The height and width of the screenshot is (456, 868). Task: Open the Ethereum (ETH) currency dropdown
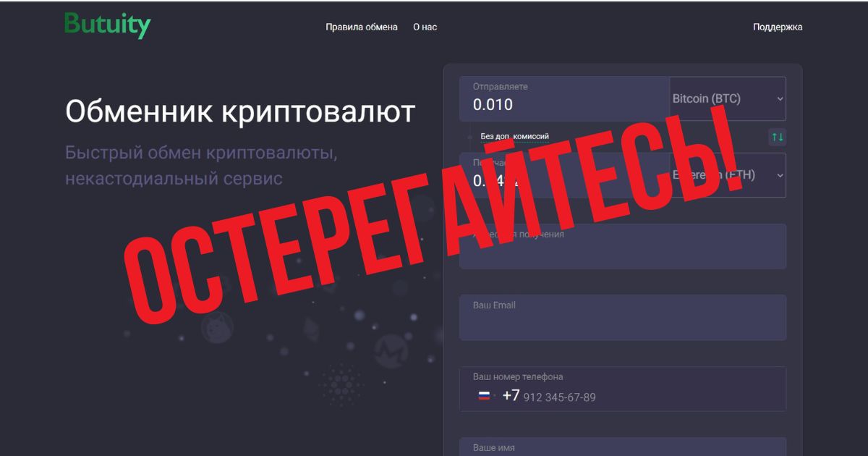pos(728,175)
